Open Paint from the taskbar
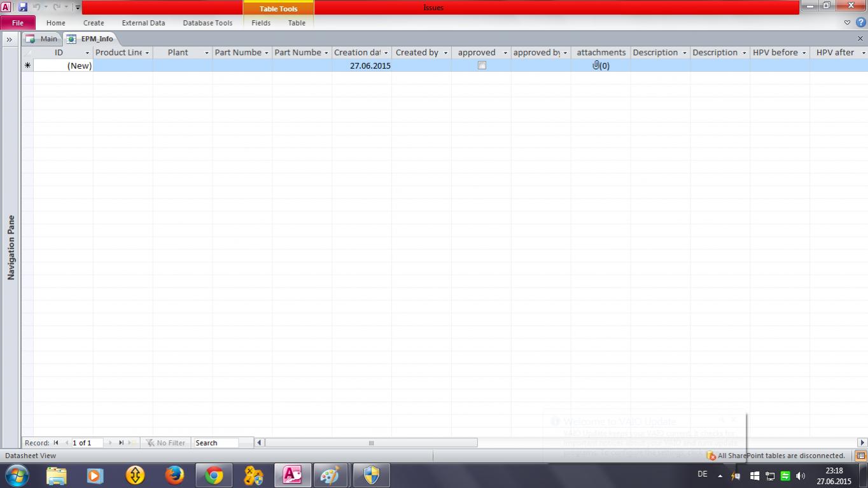Screen dimensions: 868x488 330,475
